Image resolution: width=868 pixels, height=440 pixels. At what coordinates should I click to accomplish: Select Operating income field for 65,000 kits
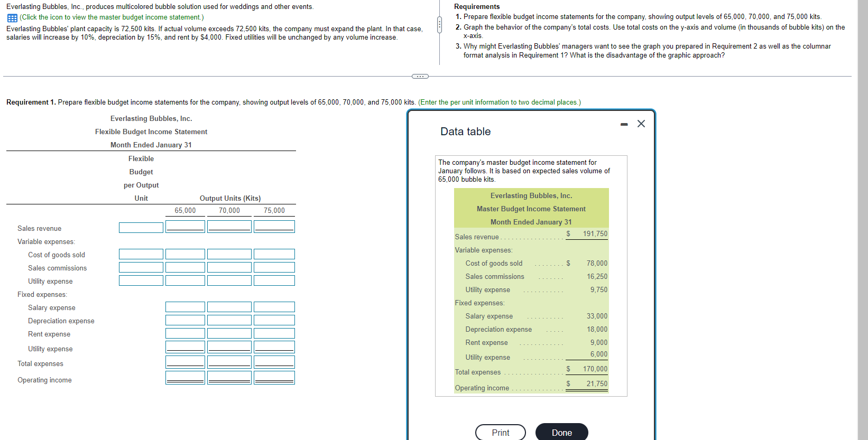pyautogui.click(x=185, y=378)
